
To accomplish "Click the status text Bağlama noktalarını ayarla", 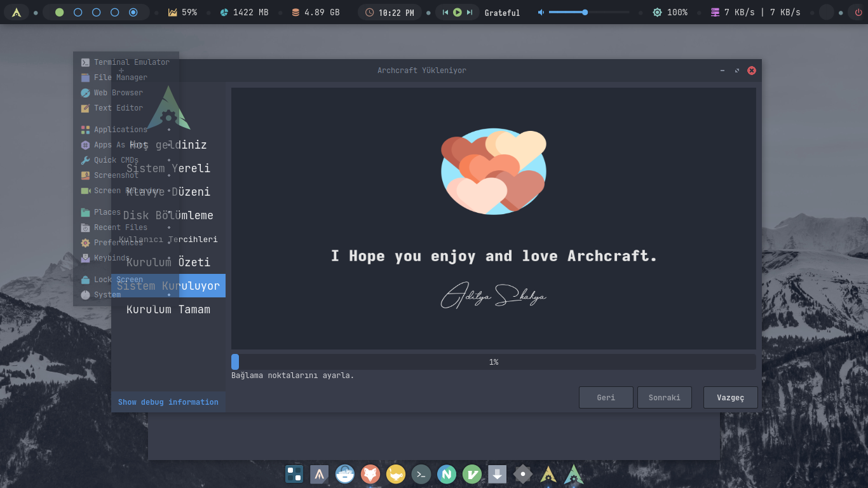I will 293,376.
